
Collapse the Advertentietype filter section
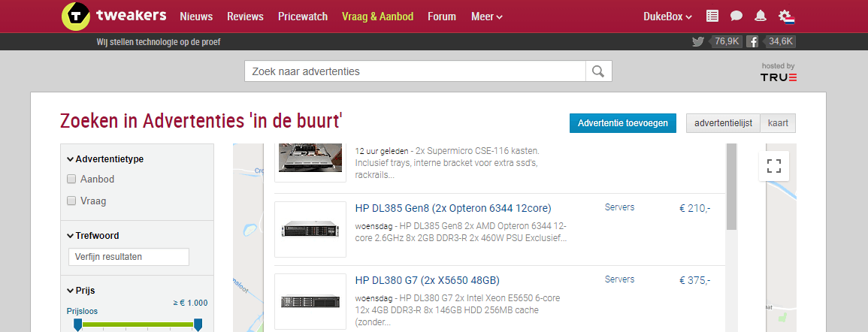tap(104, 158)
